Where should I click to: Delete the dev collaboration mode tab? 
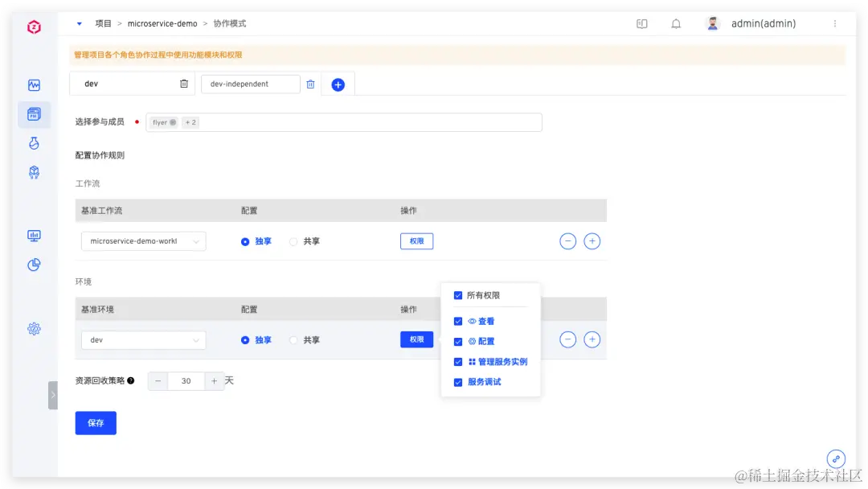184,84
